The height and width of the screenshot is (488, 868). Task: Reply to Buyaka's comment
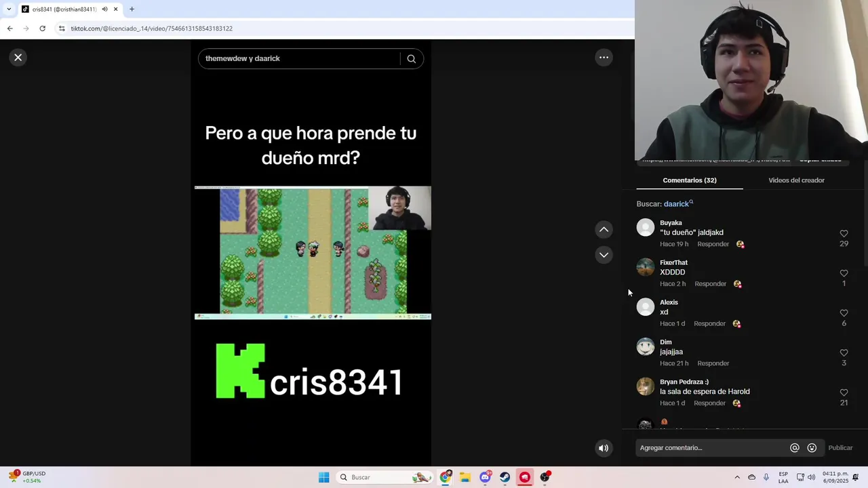click(x=713, y=244)
